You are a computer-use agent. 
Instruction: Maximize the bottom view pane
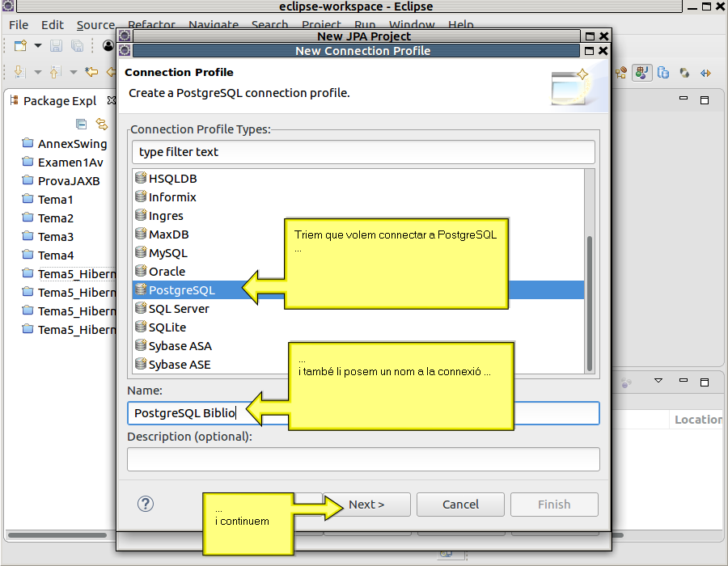pyautogui.click(x=705, y=382)
